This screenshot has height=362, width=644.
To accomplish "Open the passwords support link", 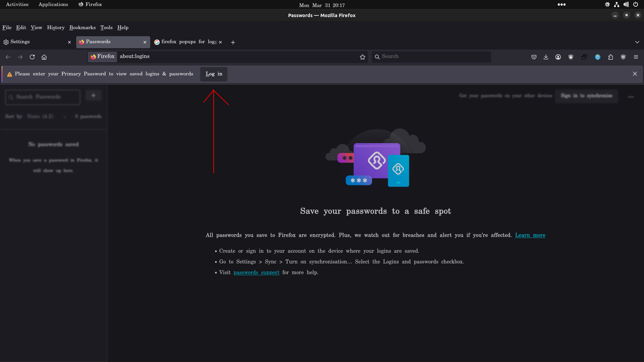I will tap(256, 273).
